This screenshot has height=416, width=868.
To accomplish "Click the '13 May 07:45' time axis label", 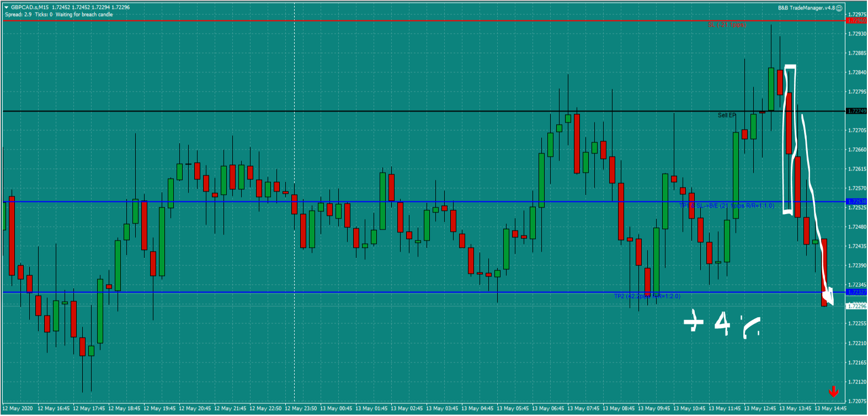I will 583,408.
